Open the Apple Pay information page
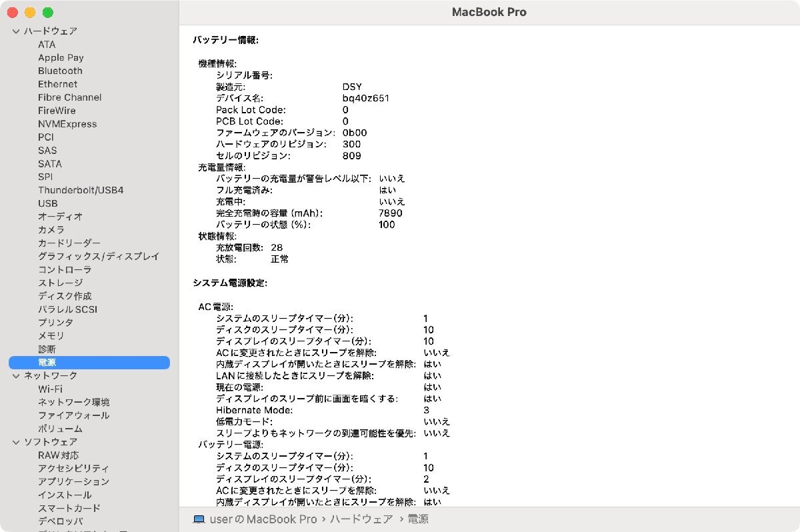The height and width of the screenshot is (532, 800). 62,57
